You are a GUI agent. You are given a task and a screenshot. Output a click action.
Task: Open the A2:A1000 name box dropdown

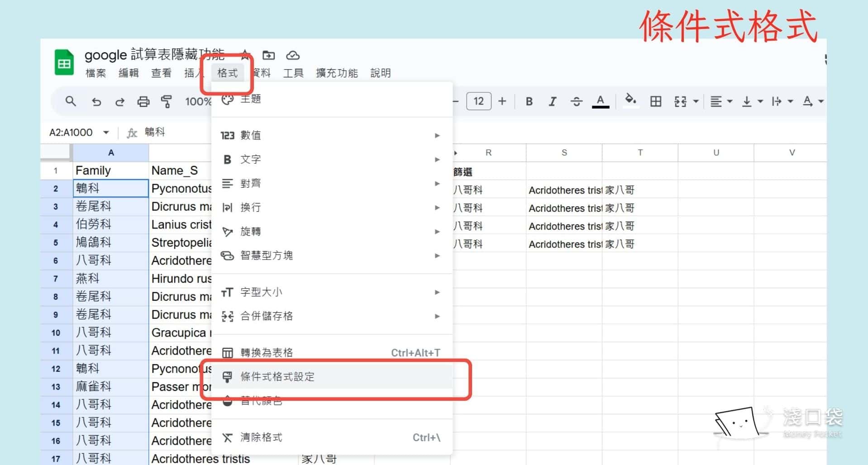click(106, 132)
